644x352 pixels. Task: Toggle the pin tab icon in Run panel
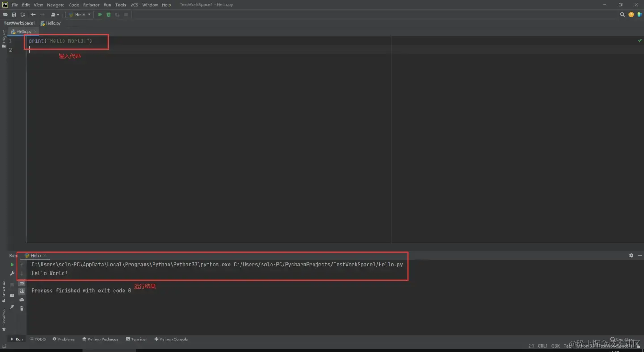tap(12, 307)
